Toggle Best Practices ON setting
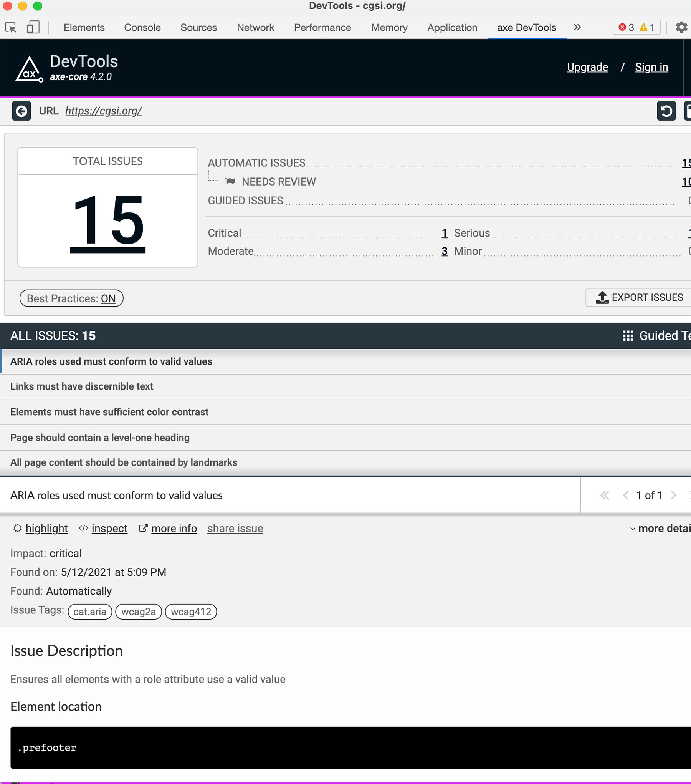 [x=71, y=298]
